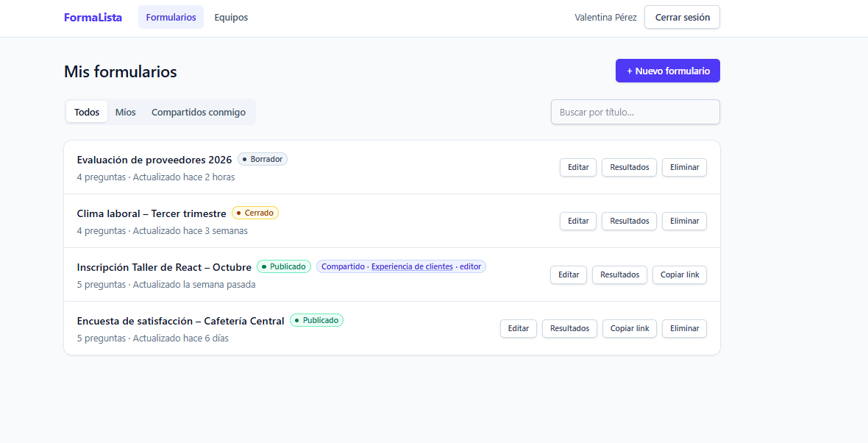Switch to the Míos tab
868x443 pixels.
[126, 112]
